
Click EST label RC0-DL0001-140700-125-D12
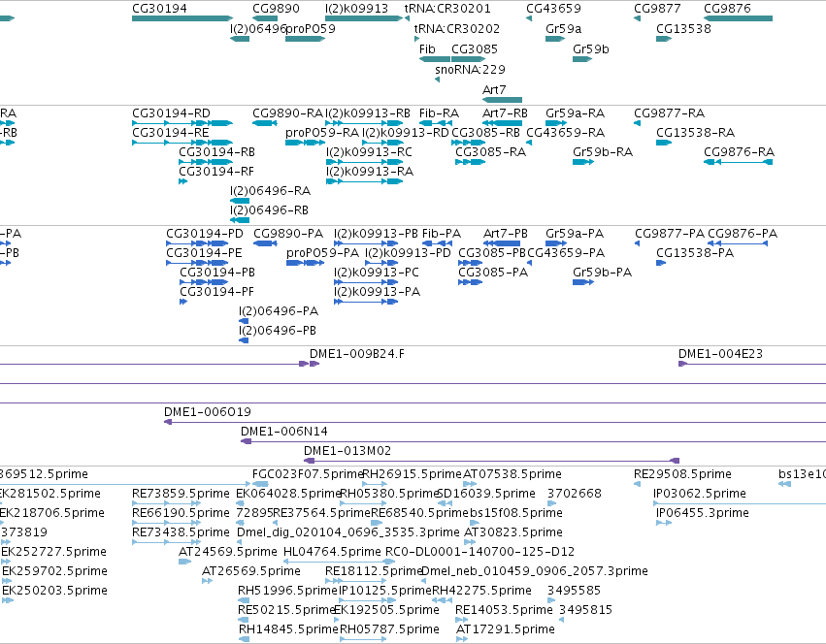tap(479, 551)
